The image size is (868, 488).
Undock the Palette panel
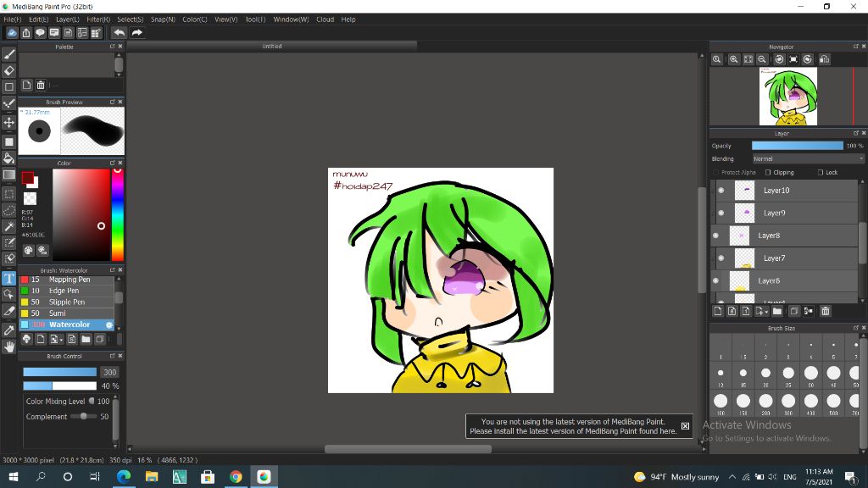113,47
